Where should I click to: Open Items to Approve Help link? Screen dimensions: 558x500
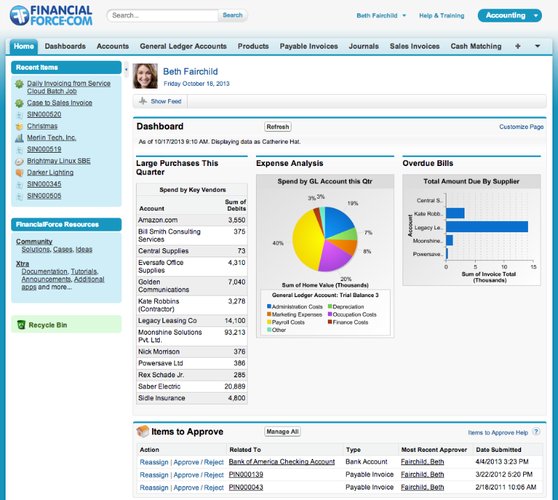coord(498,432)
